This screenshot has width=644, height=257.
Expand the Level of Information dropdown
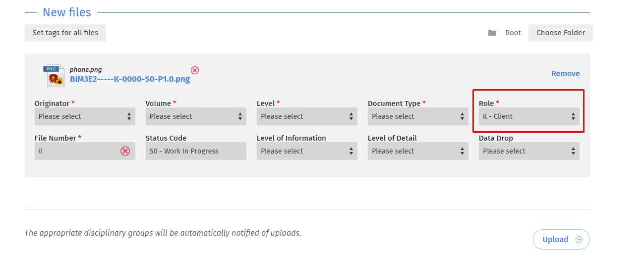307,151
